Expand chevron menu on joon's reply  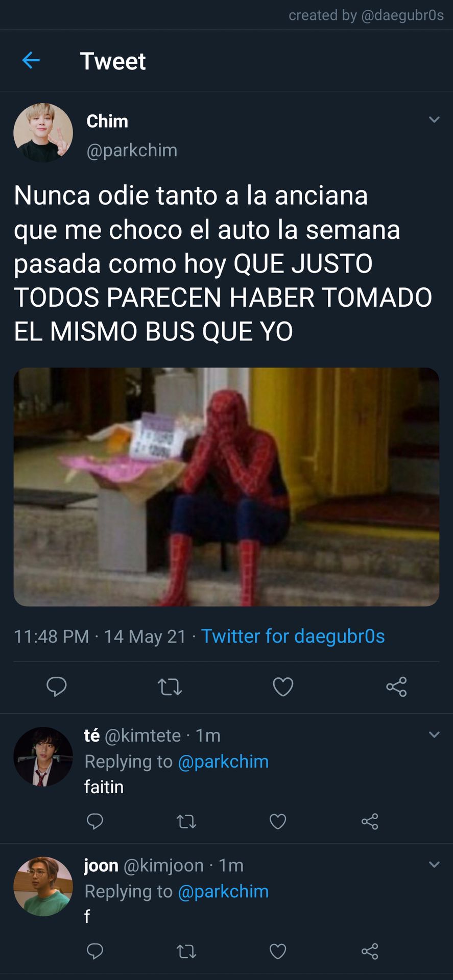click(x=434, y=864)
